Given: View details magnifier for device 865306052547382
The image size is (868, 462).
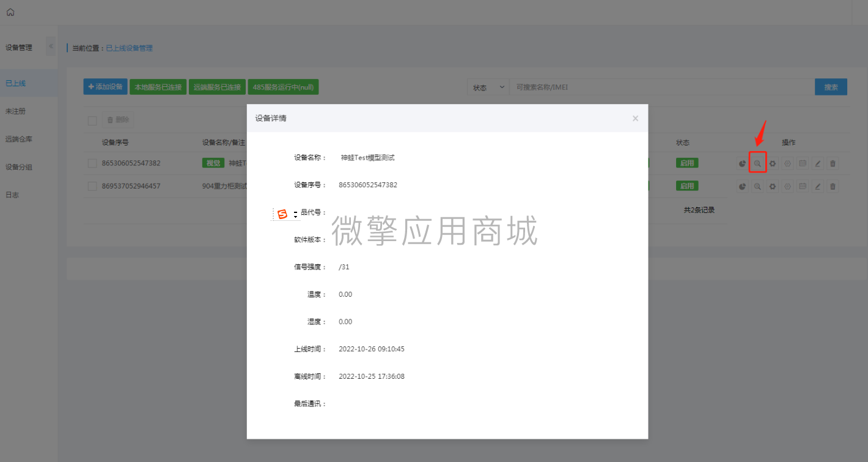Looking at the screenshot, I should point(757,163).
